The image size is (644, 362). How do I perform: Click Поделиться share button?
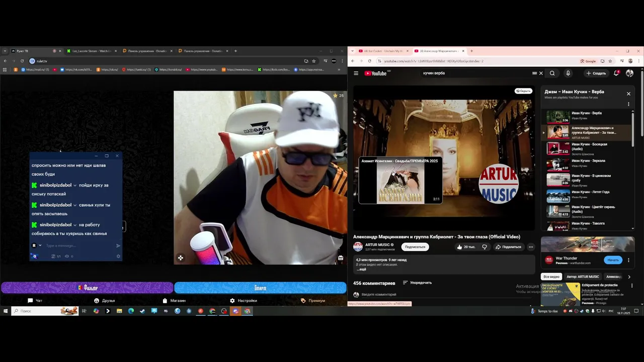[508, 247]
